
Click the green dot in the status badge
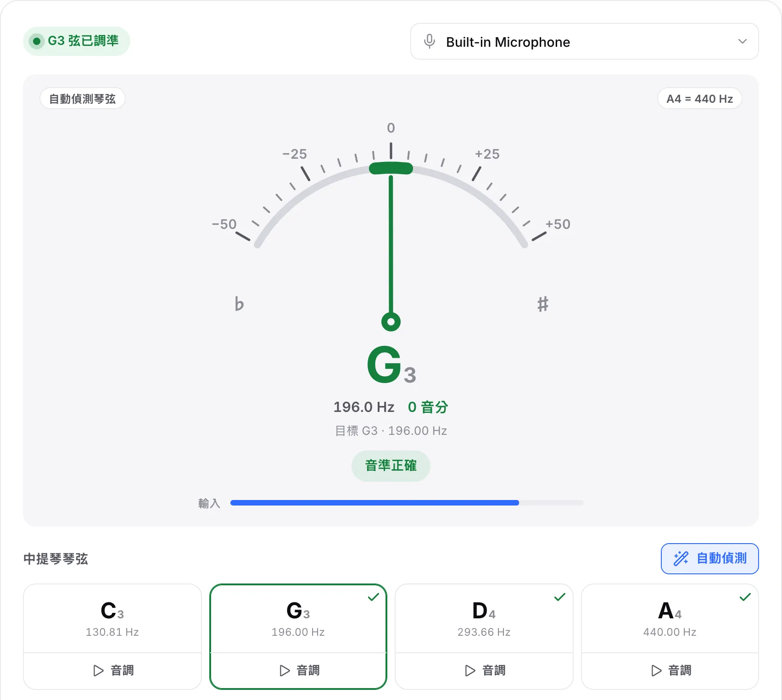coord(37,41)
